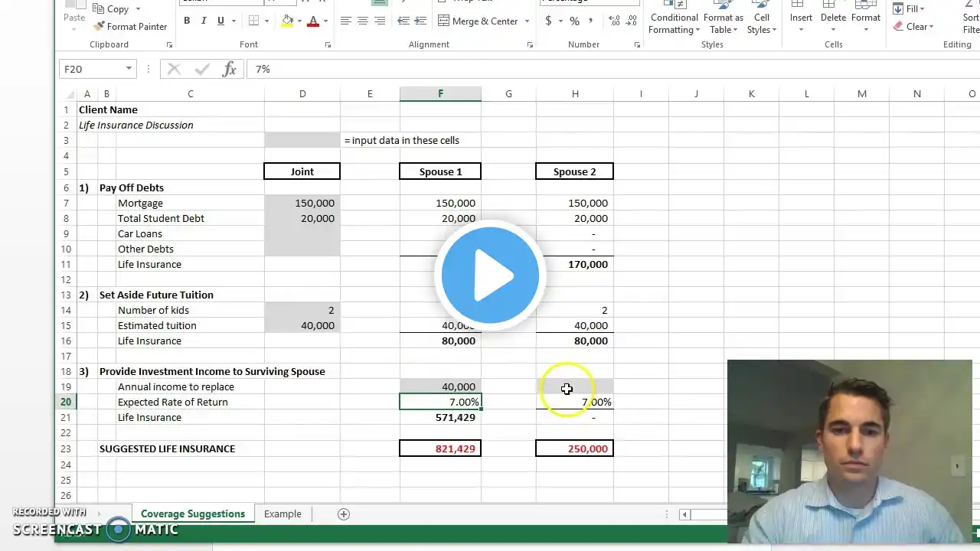Select row 20 header

[66, 402]
